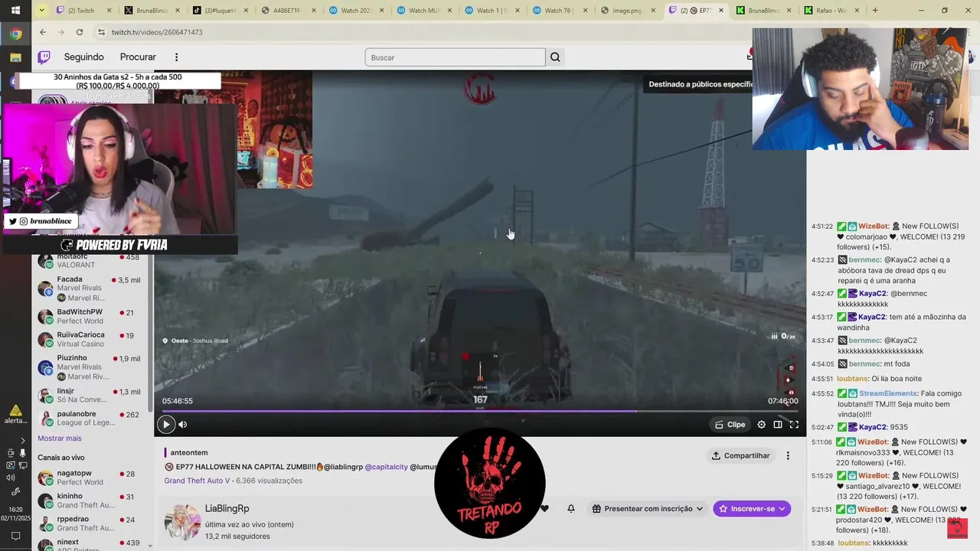The width and height of the screenshot is (980, 551).
Task: View site information icon in address bar
Action: click(101, 32)
